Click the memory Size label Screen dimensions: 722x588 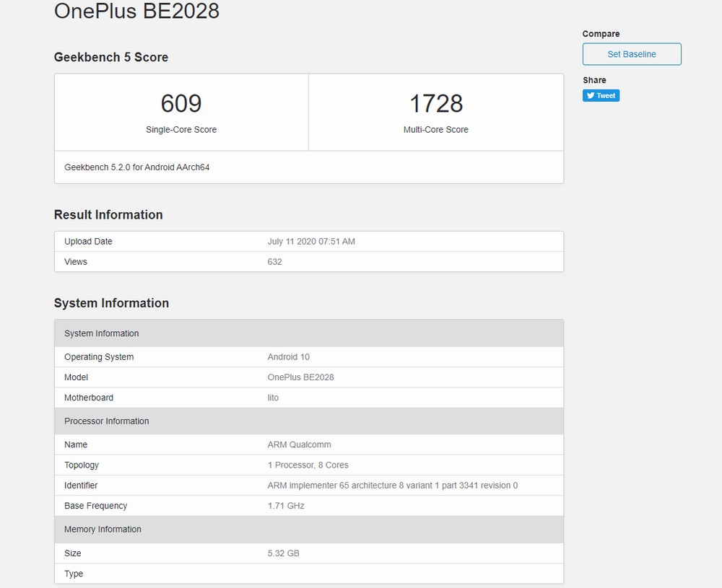[x=73, y=553]
